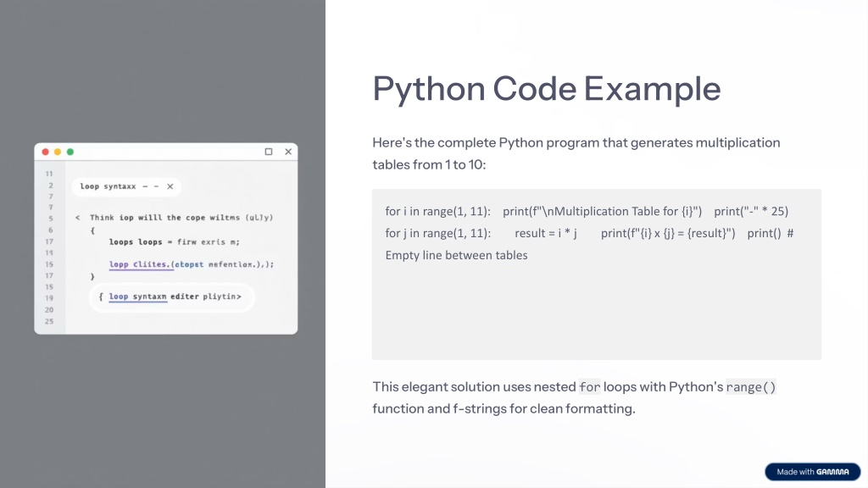Image resolution: width=868 pixels, height=488 pixels.
Task: Click the underlined "loop syntaxn" text
Action: pyautogui.click(x=137, y=297)
